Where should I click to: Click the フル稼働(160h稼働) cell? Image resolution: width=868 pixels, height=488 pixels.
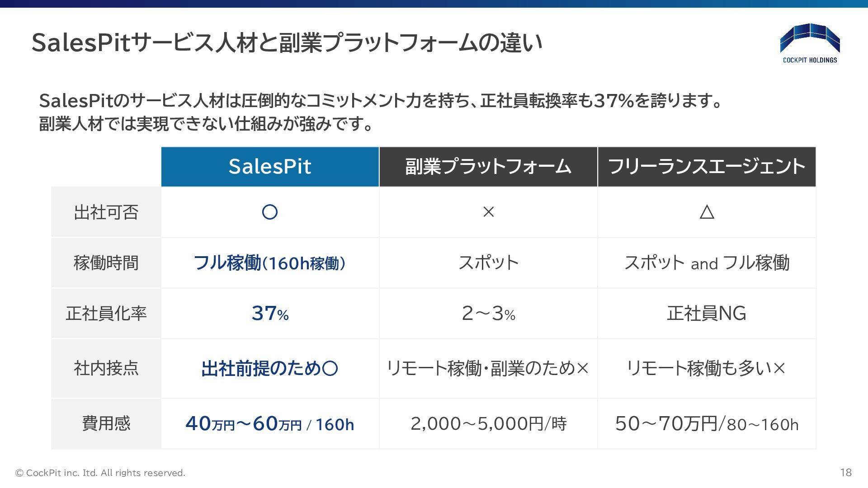coord(270,263)
